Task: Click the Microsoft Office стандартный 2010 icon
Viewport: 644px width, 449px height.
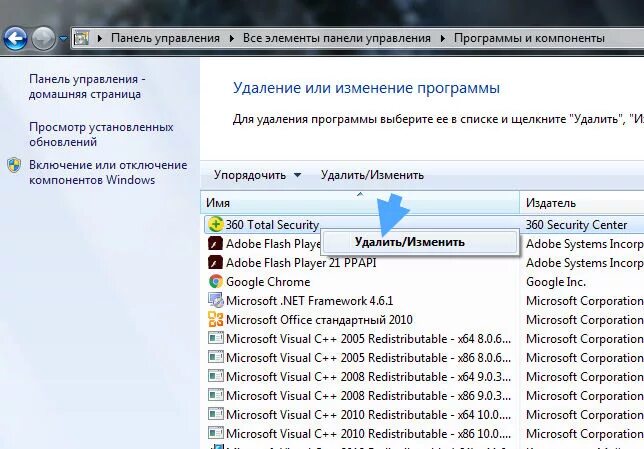Action: click(x=216, y=319)
